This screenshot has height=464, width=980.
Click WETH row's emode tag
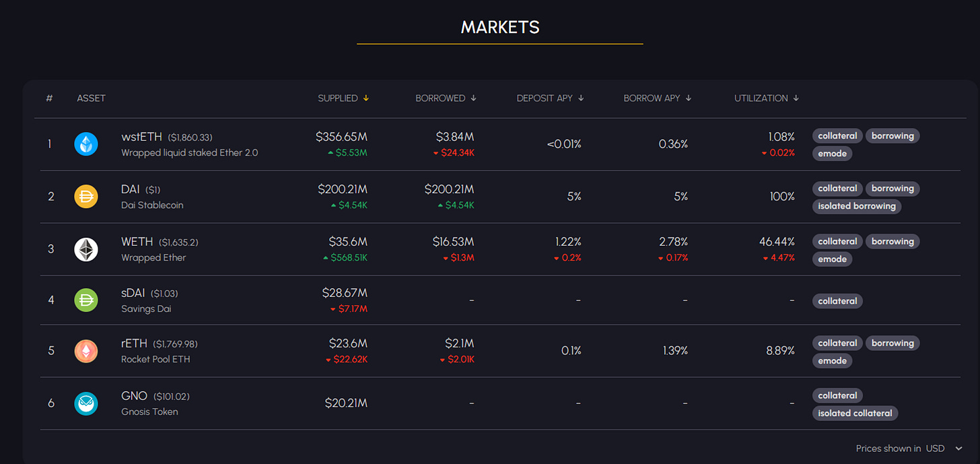click(832, 259)
